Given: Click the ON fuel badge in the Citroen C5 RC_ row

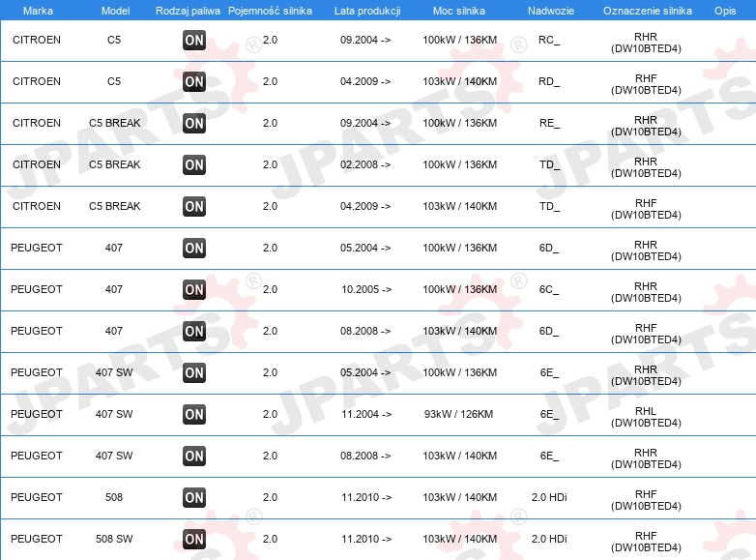Looking at the screenshot, I should point(194,40).
